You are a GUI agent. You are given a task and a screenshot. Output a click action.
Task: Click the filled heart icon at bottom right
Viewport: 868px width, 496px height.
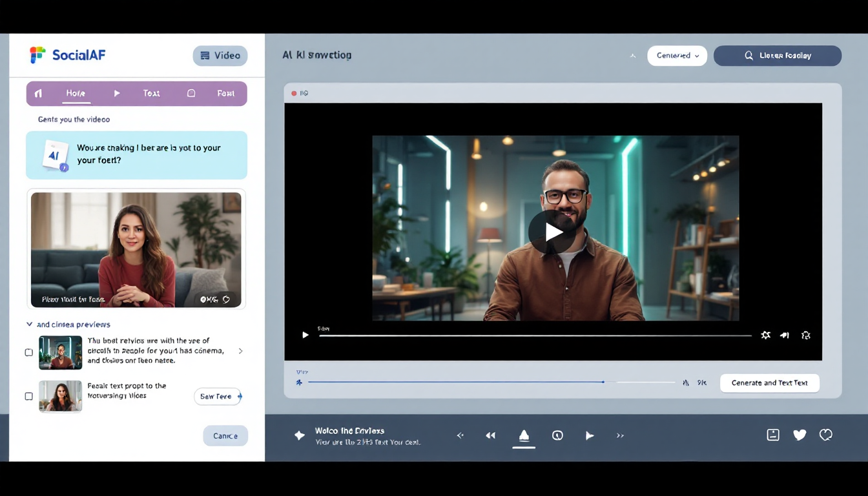click(800, 435)
